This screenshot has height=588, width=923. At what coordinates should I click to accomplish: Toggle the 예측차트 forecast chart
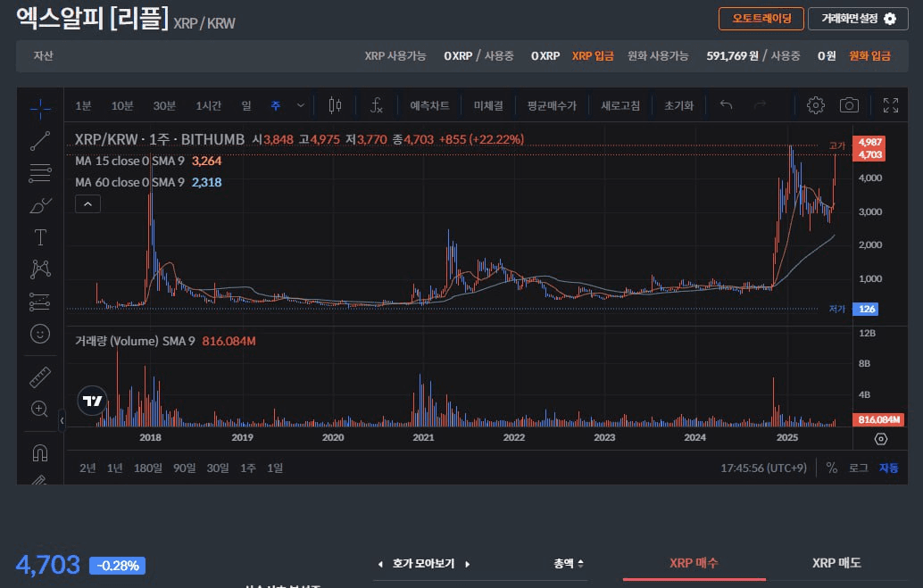429,105
